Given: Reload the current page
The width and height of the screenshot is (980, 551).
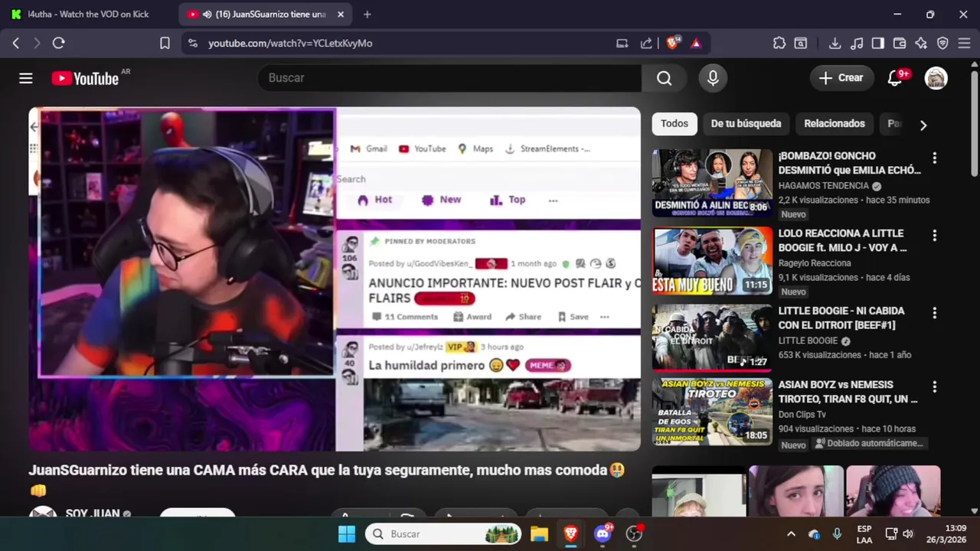Looking at the screenshot, I should tap(58, 44).
